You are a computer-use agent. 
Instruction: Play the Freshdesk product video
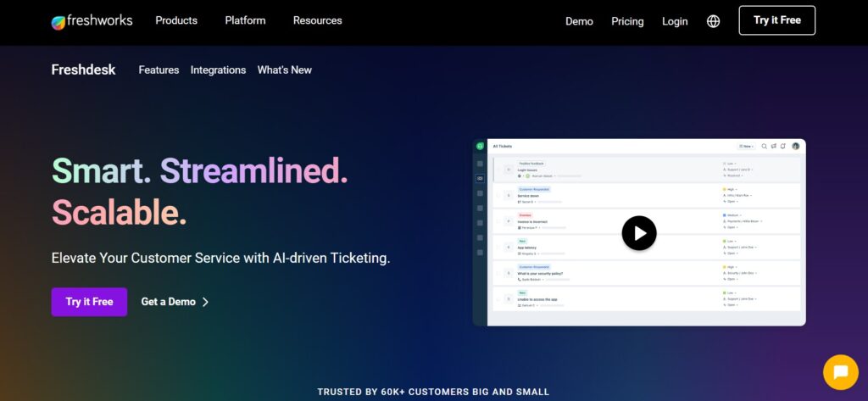[639, 233]
